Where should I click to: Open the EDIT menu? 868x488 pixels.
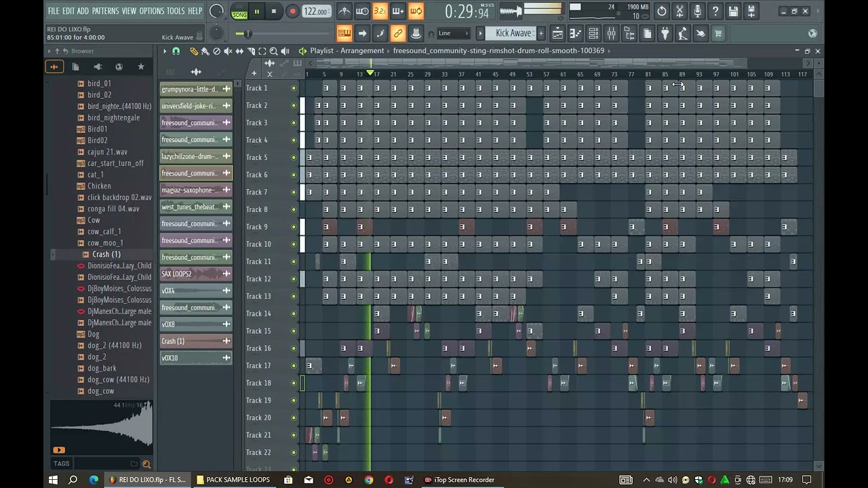(x=68, y=11)
